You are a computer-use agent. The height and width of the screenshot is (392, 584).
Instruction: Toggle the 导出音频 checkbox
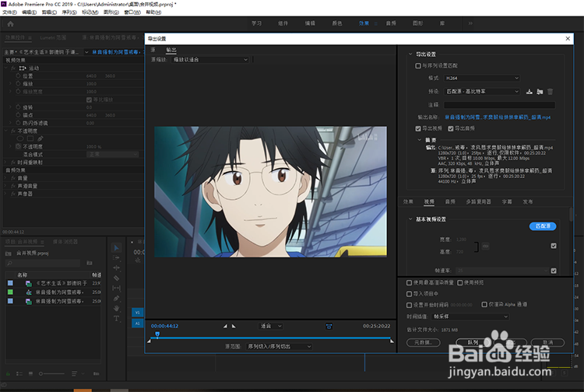[451, 128]
